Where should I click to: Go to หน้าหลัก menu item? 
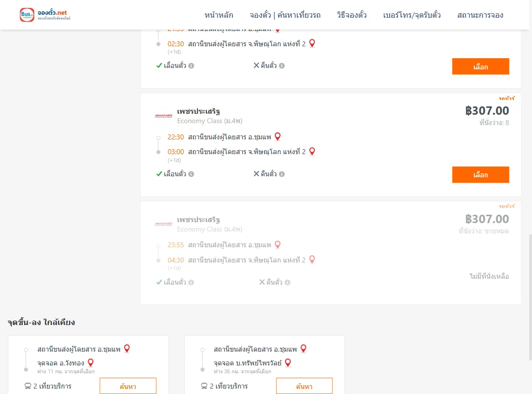pyautogui.click(x=219, y=15)
